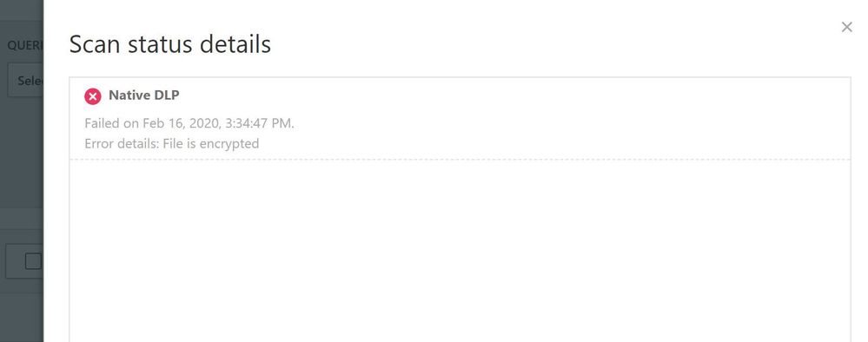The height and width of the screenshot is (342, 868).
Task: Click the Error details label text
Action: click(x=122, y=144)
